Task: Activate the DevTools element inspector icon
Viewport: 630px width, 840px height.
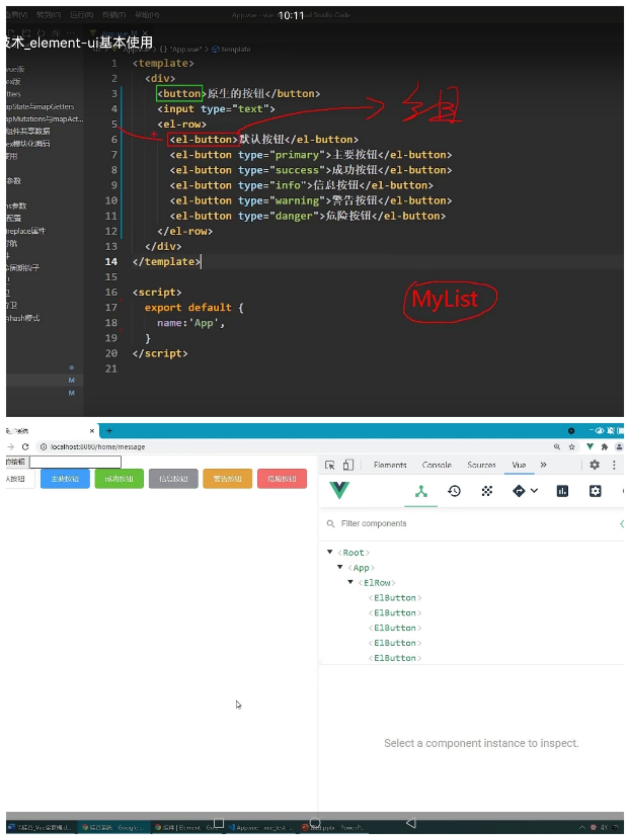Action: click(330, 465)
